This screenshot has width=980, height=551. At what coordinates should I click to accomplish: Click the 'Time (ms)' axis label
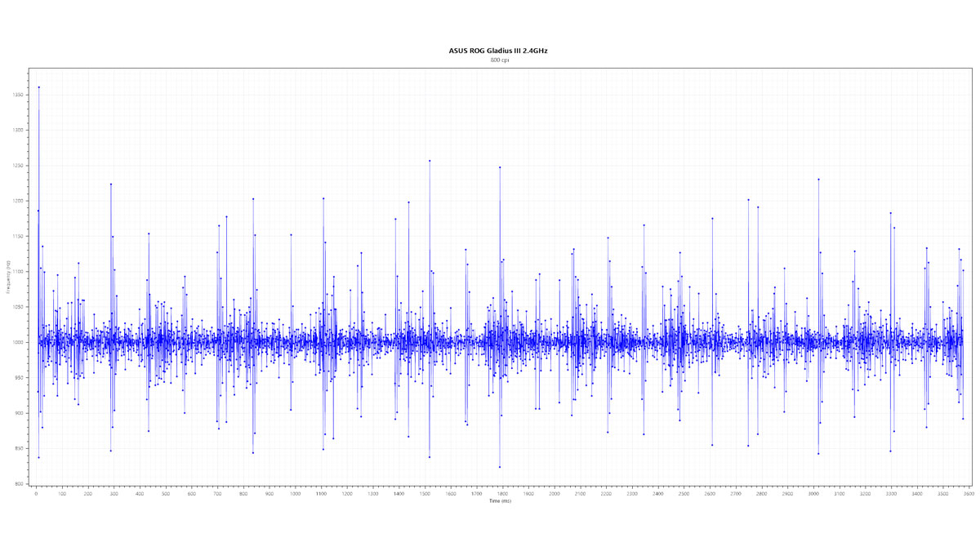(x=500, y=501)
